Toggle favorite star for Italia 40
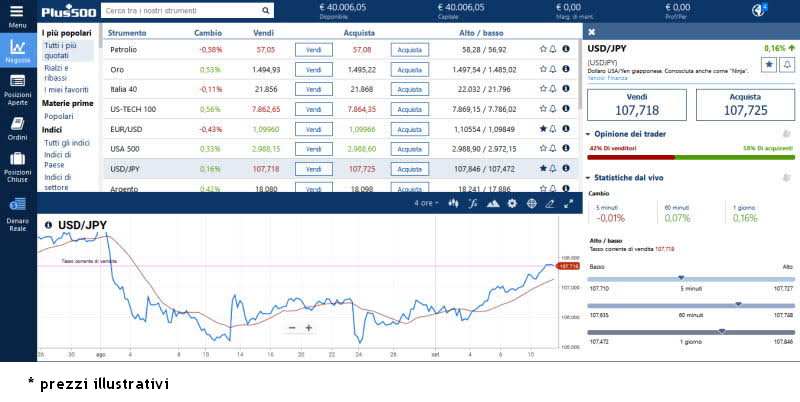The image size is (800, 402). [543, 90]
